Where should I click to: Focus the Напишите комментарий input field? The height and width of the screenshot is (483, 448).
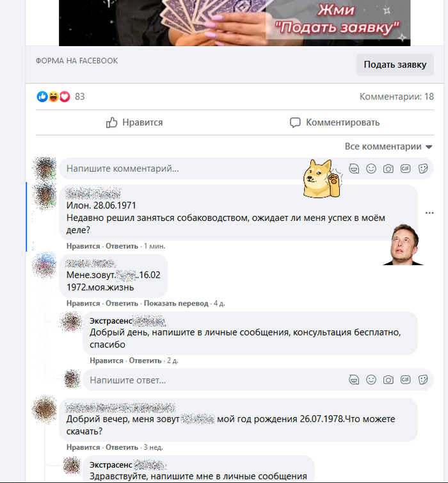point(184,168)
